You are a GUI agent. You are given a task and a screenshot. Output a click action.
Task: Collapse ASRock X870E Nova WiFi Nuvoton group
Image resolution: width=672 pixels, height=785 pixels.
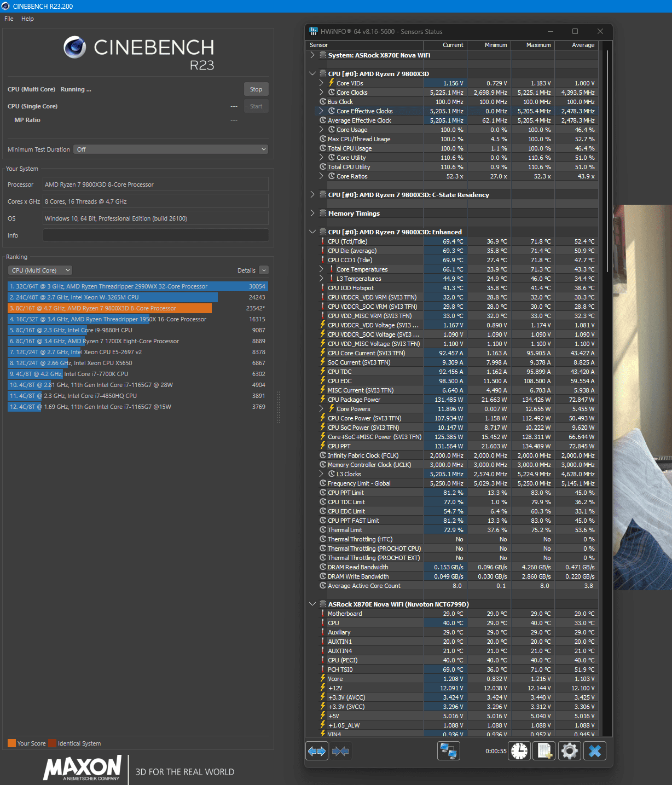point(312,604)
